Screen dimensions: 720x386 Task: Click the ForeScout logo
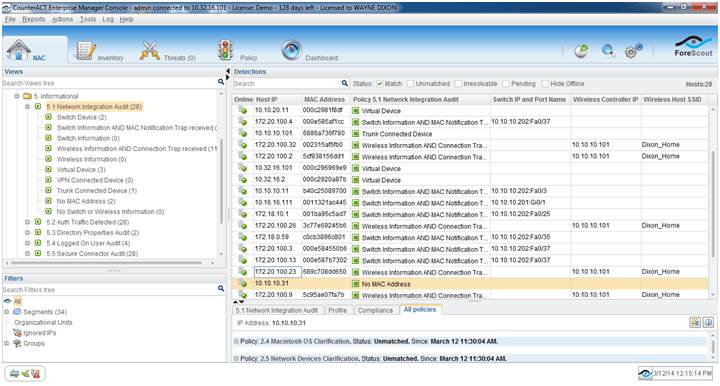coord(693,47)
